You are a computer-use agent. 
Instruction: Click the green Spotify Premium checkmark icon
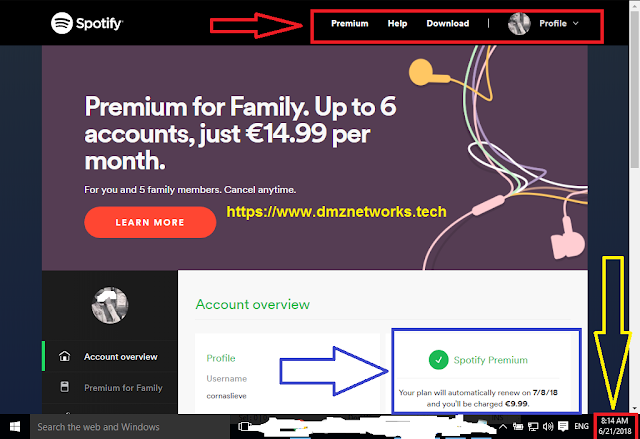pyautogui.click(x=438, y=360)
